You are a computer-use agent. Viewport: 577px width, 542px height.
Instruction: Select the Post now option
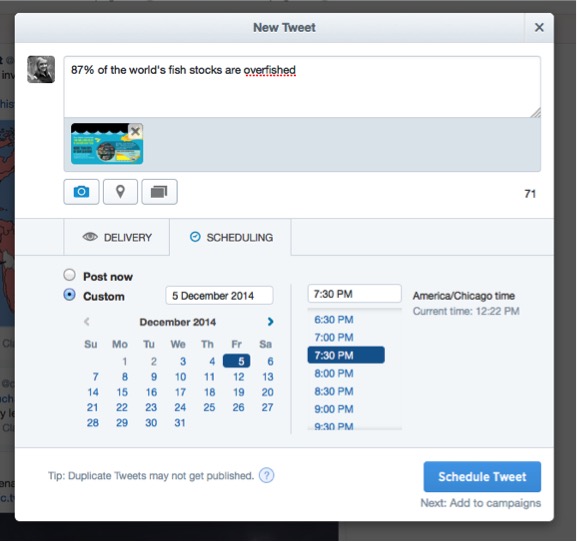(70, 275)
